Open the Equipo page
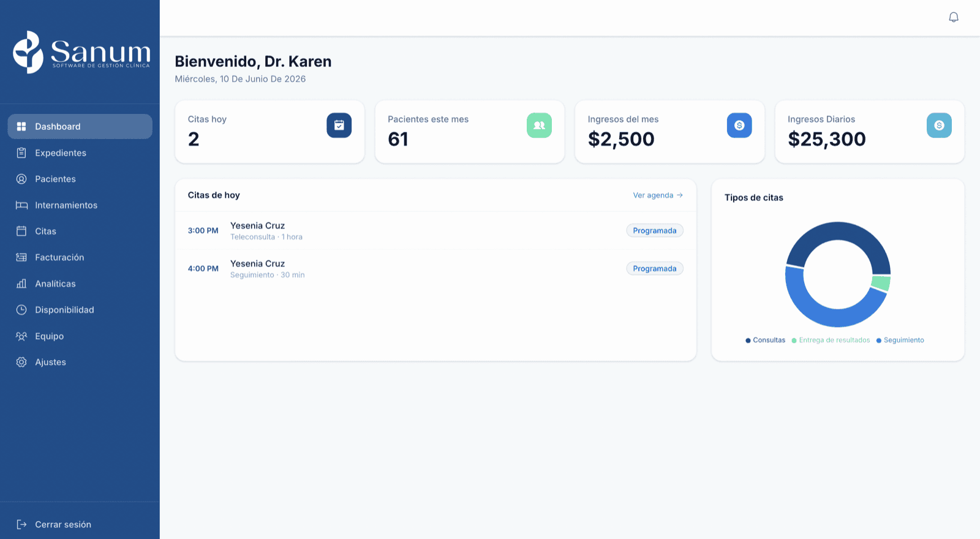Image resolution: width=980 pixels, height=539 pixels. 80,336
